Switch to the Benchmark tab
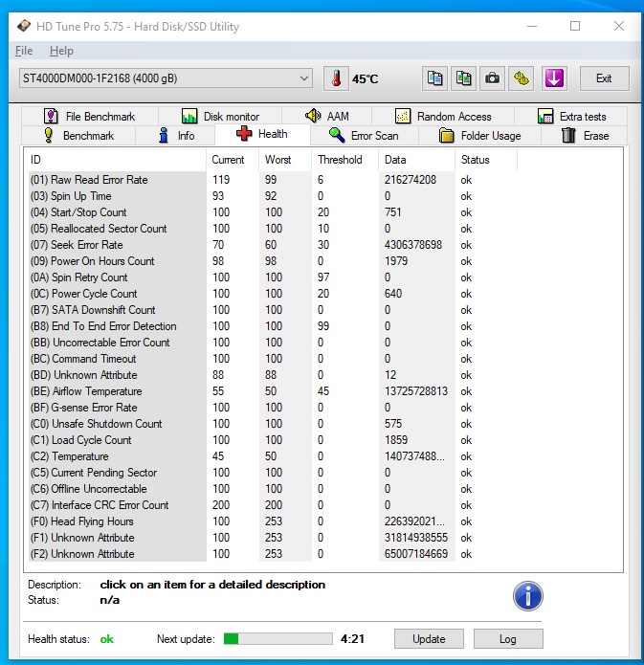 78,136
